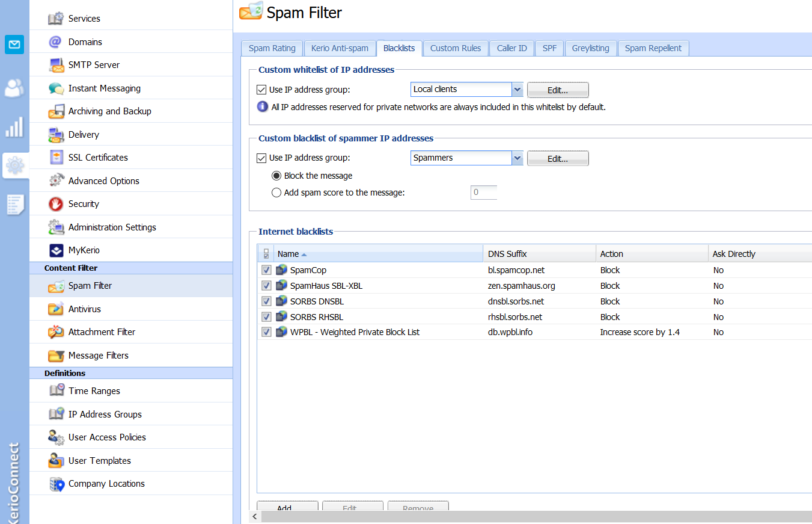Image resolution: width=812 pixels, height=524 pixels.
Task: Click the IP Address Groups icon
Action: [56, 415]
